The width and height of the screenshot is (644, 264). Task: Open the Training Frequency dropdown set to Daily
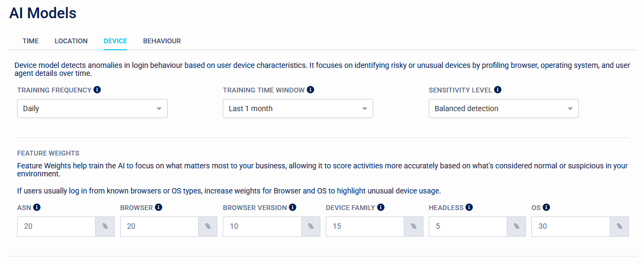tap(92, 108)
